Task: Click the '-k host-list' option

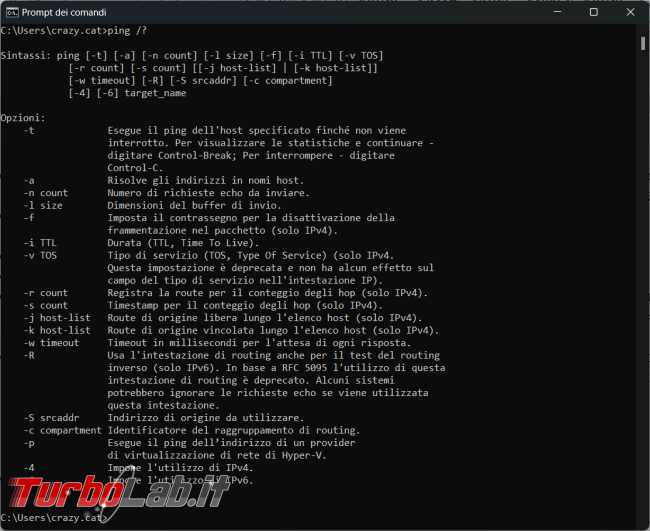Action: [57, 330]
